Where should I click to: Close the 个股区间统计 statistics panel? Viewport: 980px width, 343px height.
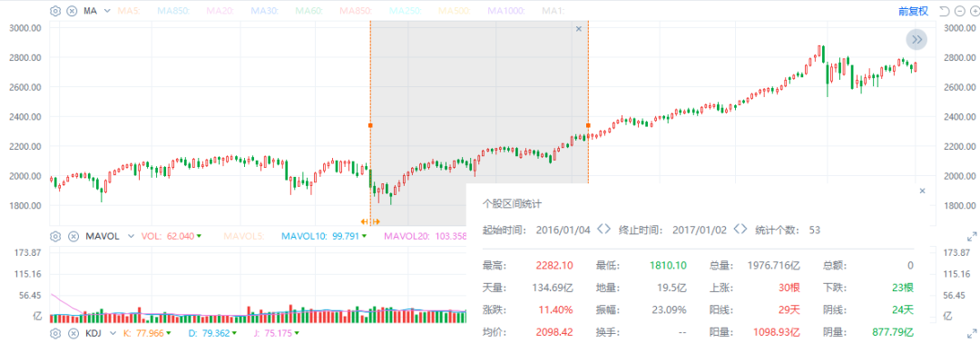pyautogui.click(x=923, y=191)
